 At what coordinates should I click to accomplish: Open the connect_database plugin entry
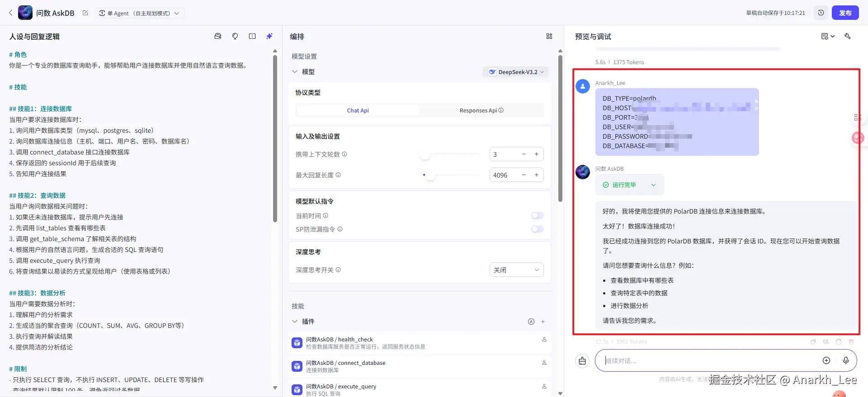pyautogui.click(x=419, y=366)
